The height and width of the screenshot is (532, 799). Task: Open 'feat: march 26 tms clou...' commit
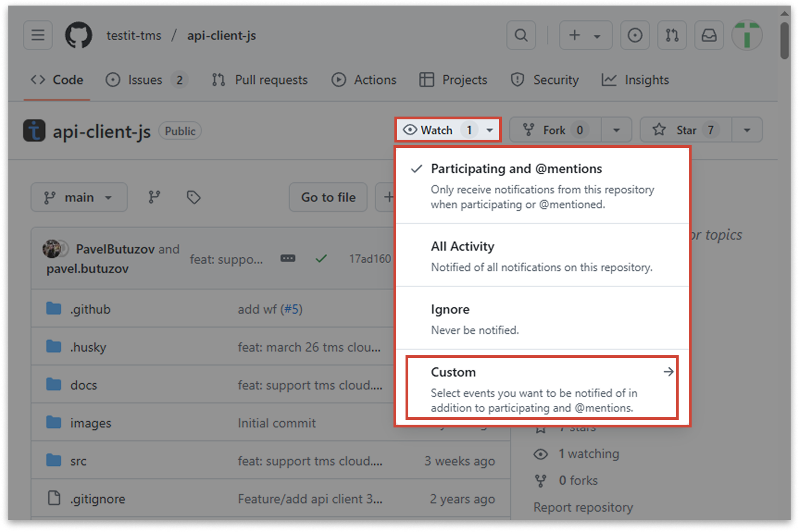pyautogui.click(x=309, y=347)
